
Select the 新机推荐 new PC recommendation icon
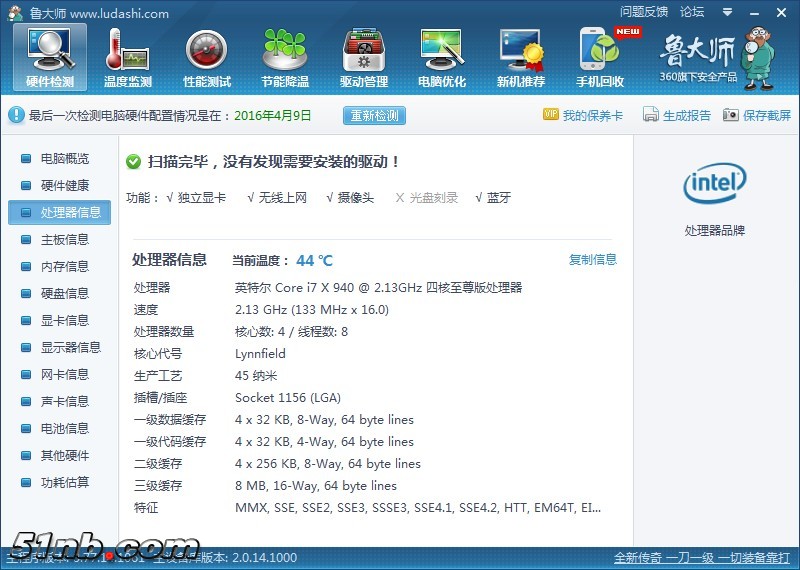(x=521, y=57)
